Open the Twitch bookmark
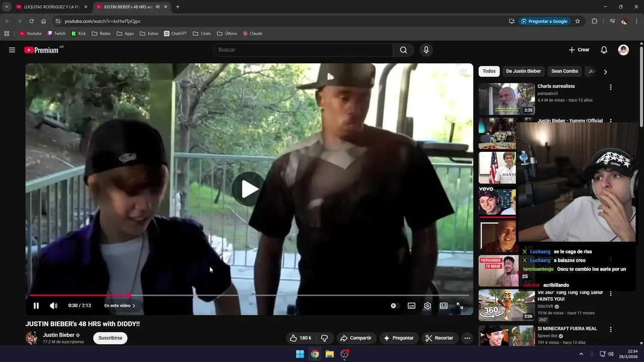 point(56,34)
